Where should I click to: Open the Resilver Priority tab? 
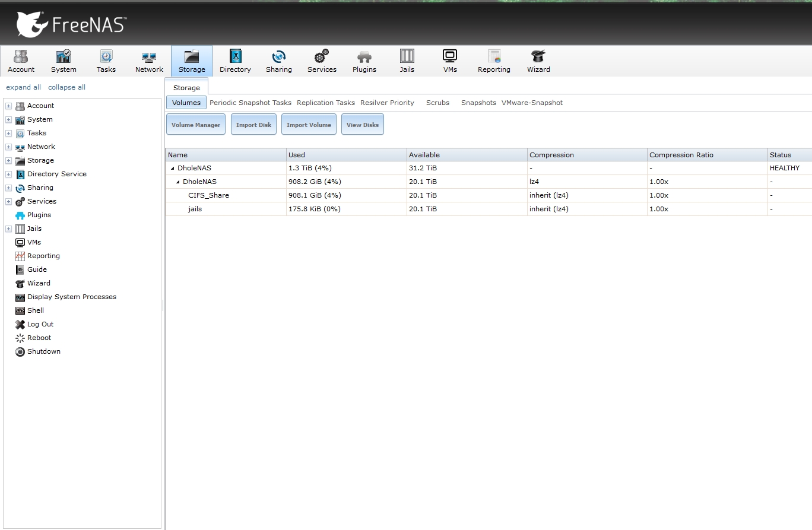click(387, 103)
